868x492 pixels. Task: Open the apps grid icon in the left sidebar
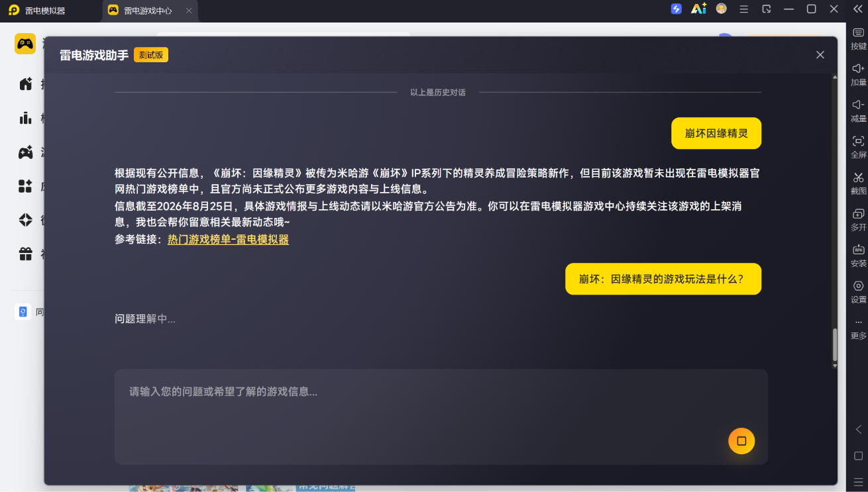coord(25,186)
